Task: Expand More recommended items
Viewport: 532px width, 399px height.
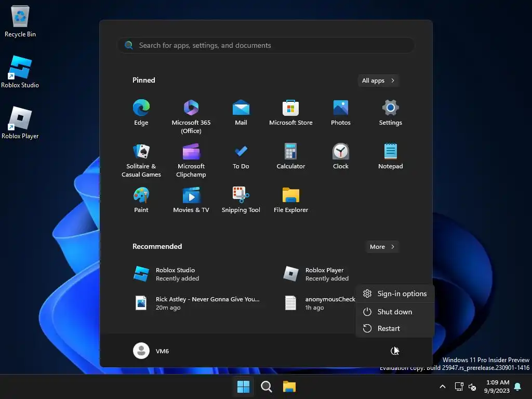Action: click(382, 247)
